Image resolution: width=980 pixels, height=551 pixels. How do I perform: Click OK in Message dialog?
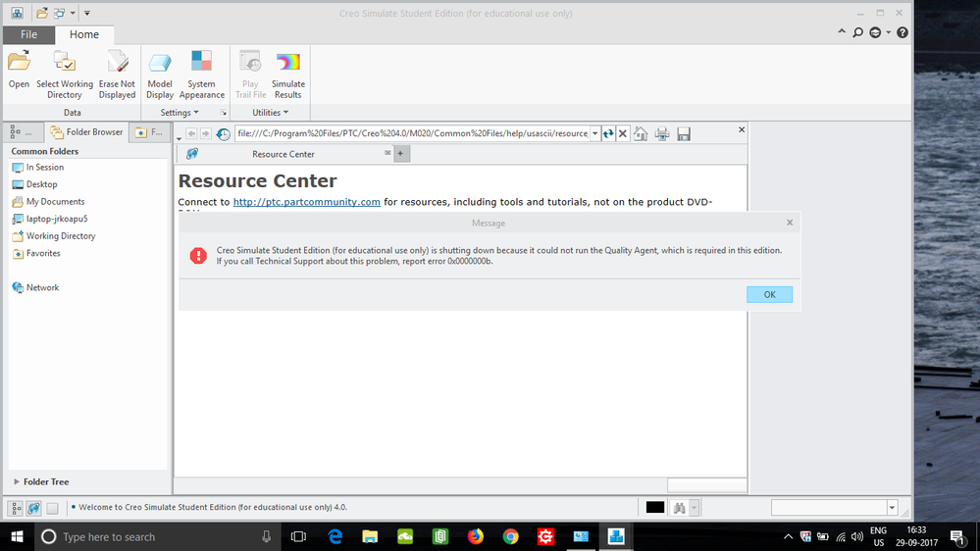pyautogui.click(x=769, y=294)
